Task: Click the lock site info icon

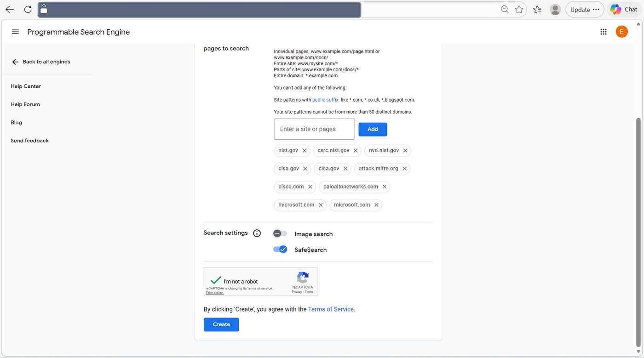Action: click(44, 9)
